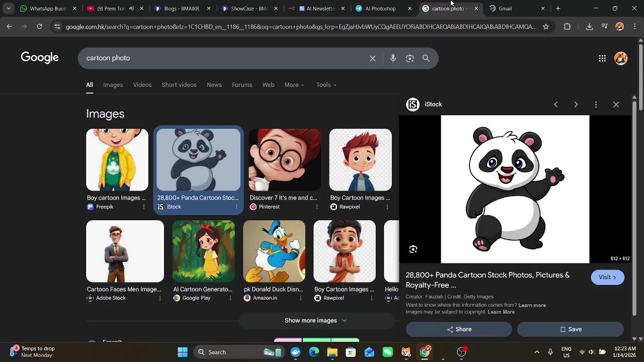
Task: Expand the Tools dropdown
Action: pos(326,85)
